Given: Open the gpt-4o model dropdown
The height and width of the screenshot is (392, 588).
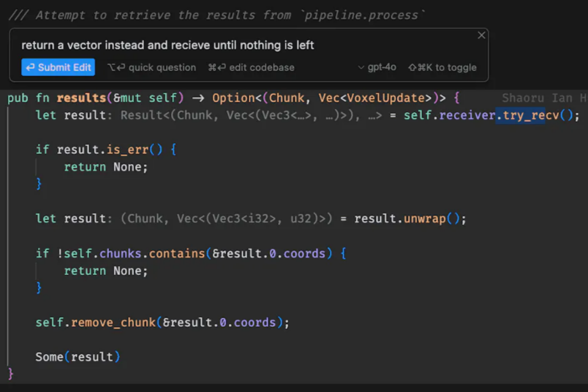Looking at the screenshot, I should coord(377,67).
